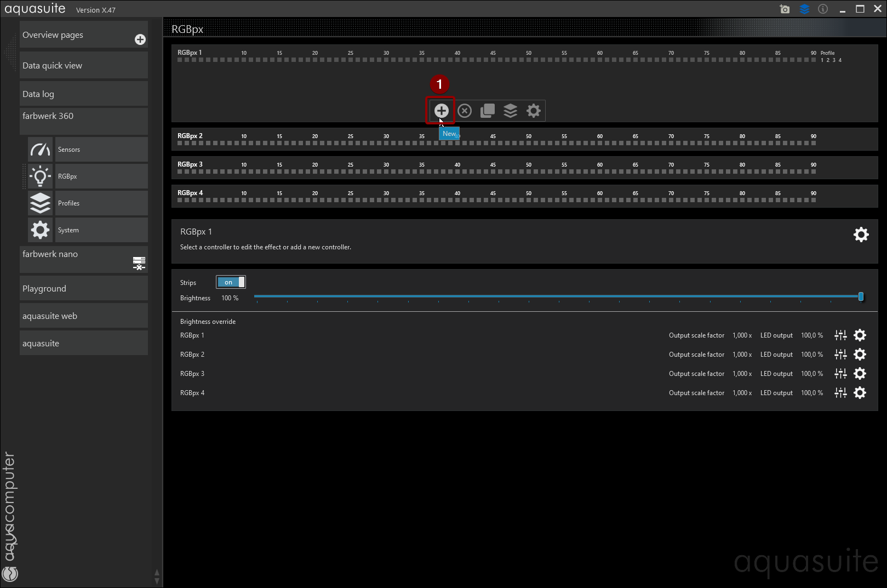Open RGBpx 1 panel settings gear
887x588 pixels.
tap(861, 235)
